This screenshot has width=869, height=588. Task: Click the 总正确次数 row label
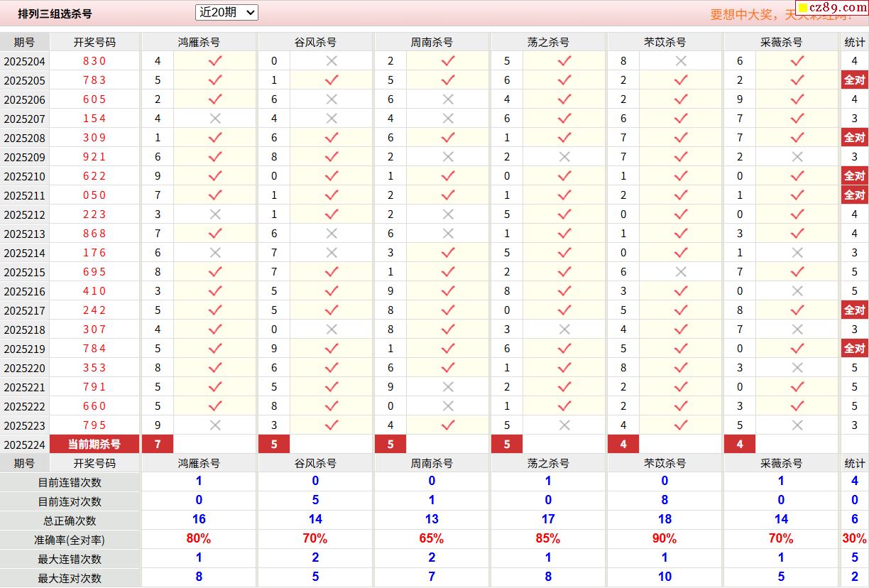click(70, 521)
